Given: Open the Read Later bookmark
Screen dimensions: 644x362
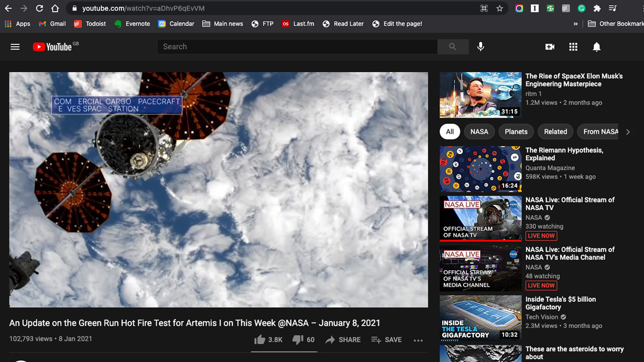Looking at the screenshot, I should pos(343,24).
